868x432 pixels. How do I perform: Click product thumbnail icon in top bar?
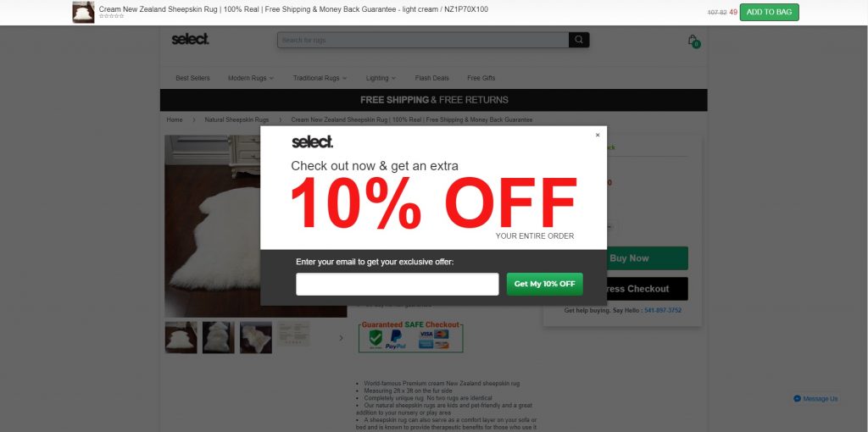pyautogui.click(x=84, y=12)
